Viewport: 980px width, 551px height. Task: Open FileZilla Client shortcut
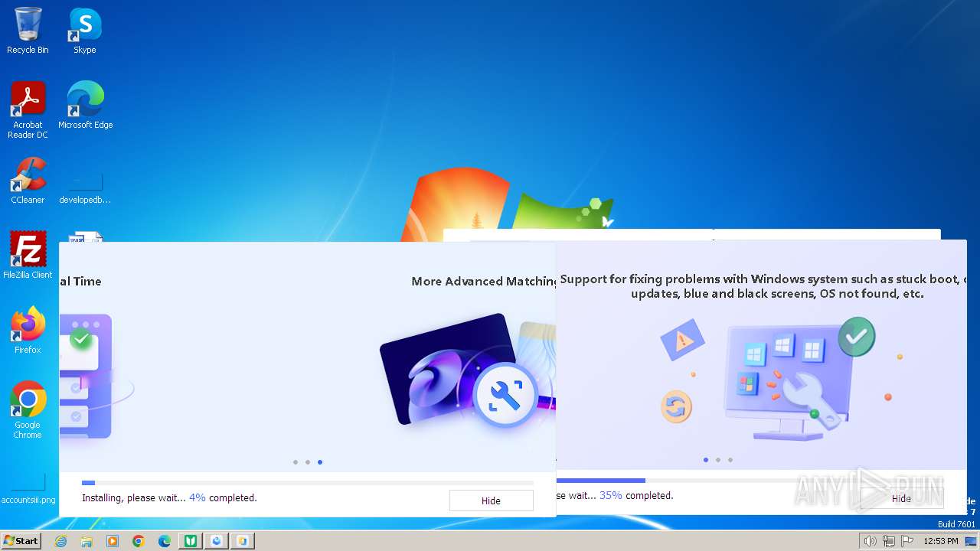click(x=28, y=256)
